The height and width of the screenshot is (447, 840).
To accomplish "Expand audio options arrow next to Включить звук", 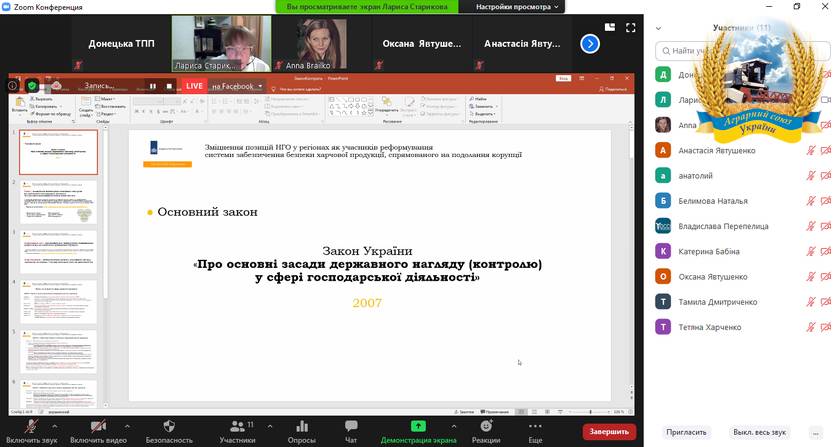I will [x=54, y=427].
